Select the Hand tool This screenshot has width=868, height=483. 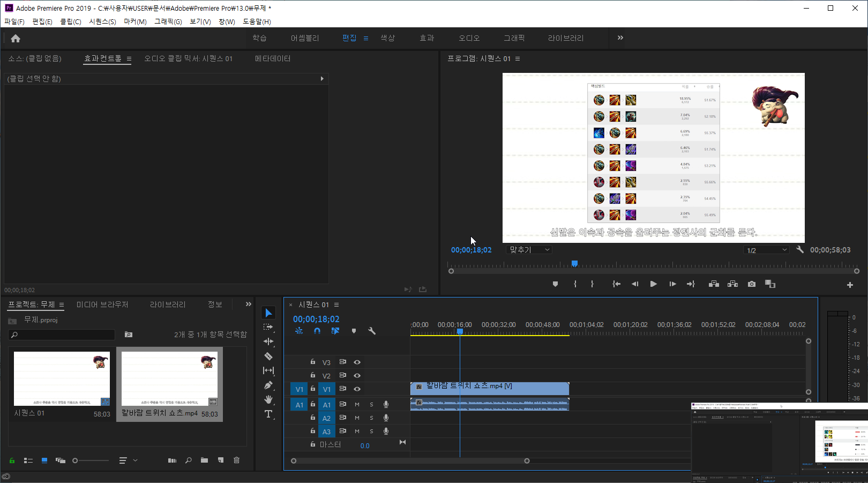coord(268,399)
